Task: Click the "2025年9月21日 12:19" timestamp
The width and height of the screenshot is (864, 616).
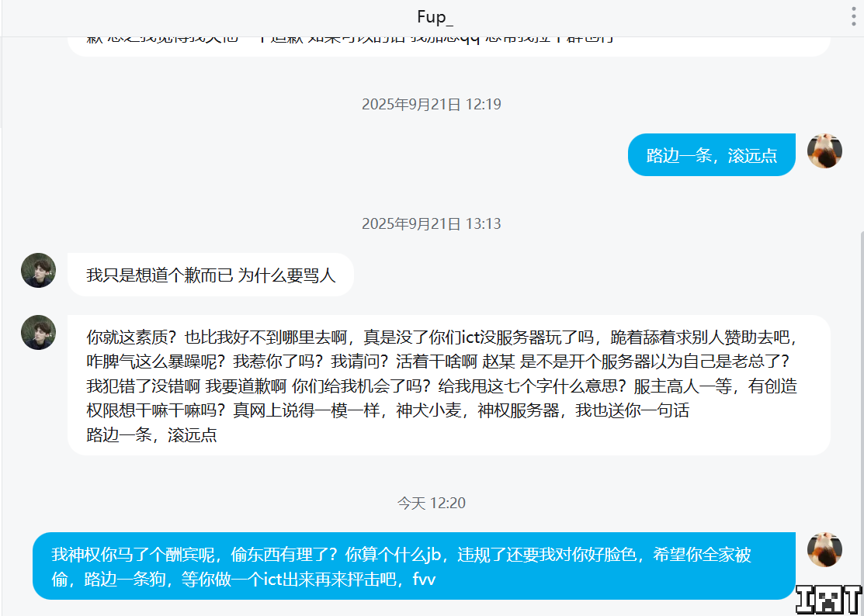Action: click(x=432, y=105)
